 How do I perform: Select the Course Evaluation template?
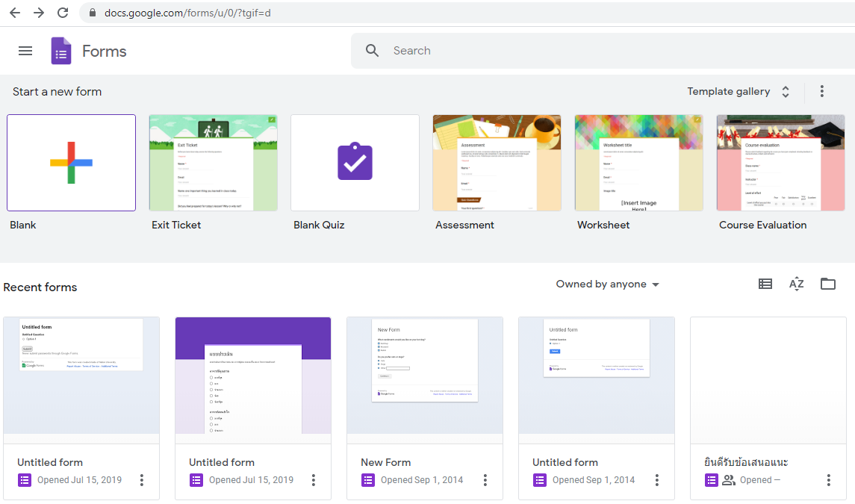780,163
